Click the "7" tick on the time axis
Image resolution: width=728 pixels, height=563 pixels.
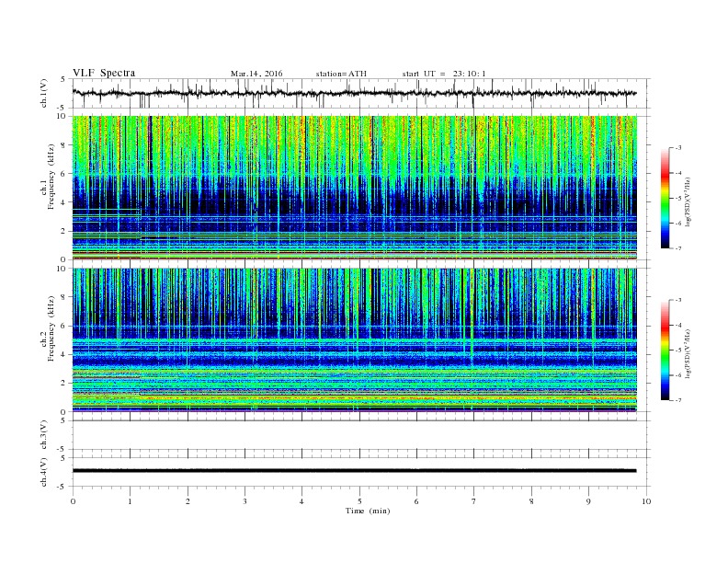pyautogui.click(x=474, y=501)
